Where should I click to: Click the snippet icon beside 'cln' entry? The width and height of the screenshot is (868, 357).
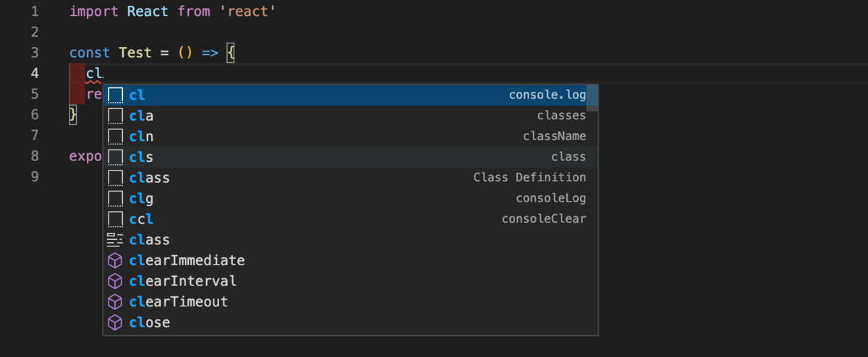(x=115, y=137)
